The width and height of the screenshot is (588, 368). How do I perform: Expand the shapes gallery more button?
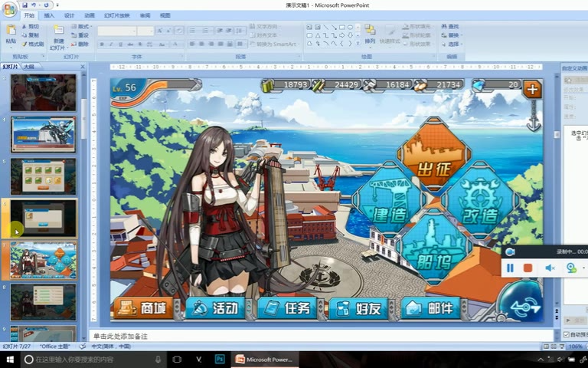pos(358,44)
